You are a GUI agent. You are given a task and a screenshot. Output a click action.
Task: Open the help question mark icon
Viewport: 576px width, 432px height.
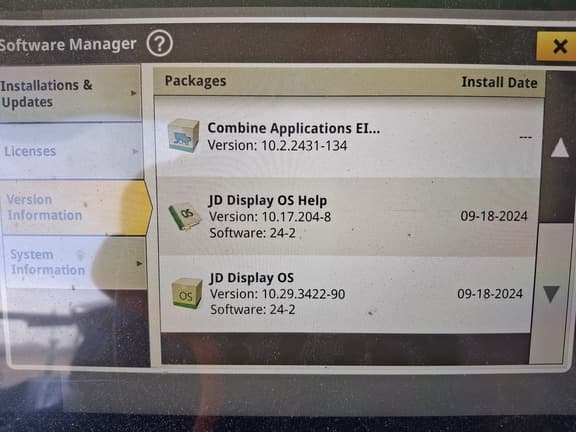pyautogui.click(x=159, y=44)
